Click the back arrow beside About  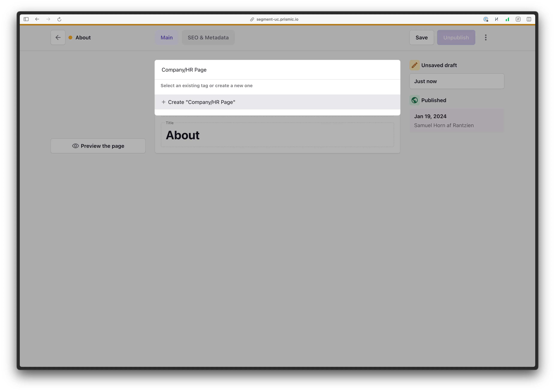pyautogui.click(x=58, y=37)
